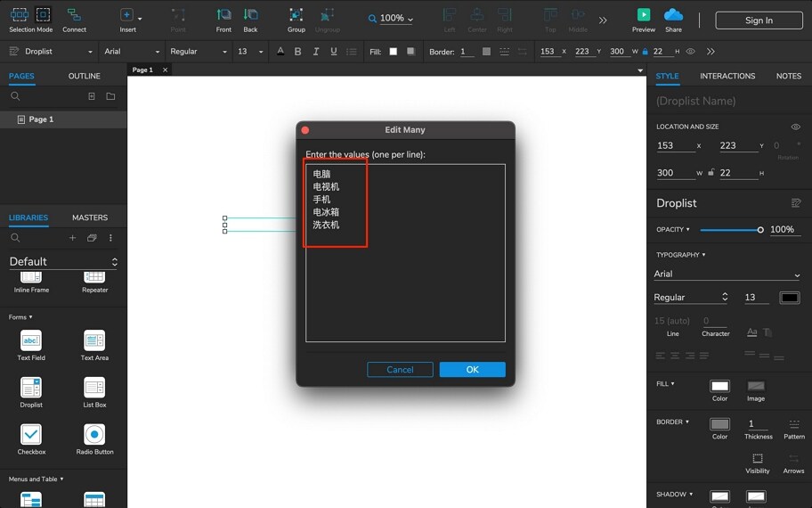Viewport: 812px width, 508px height.
Task: Toggle visibility eye in Location and Size
Action: pyautogui.click(x=795, y=127)
